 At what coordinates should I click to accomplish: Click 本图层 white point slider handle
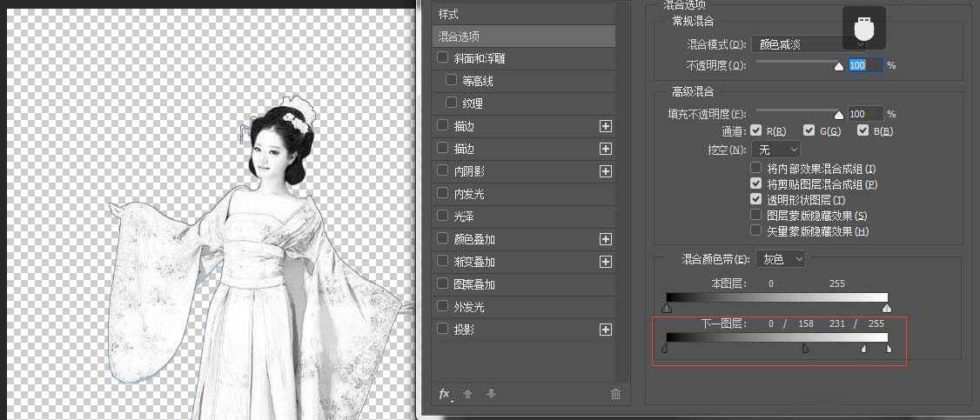[887, 308]
